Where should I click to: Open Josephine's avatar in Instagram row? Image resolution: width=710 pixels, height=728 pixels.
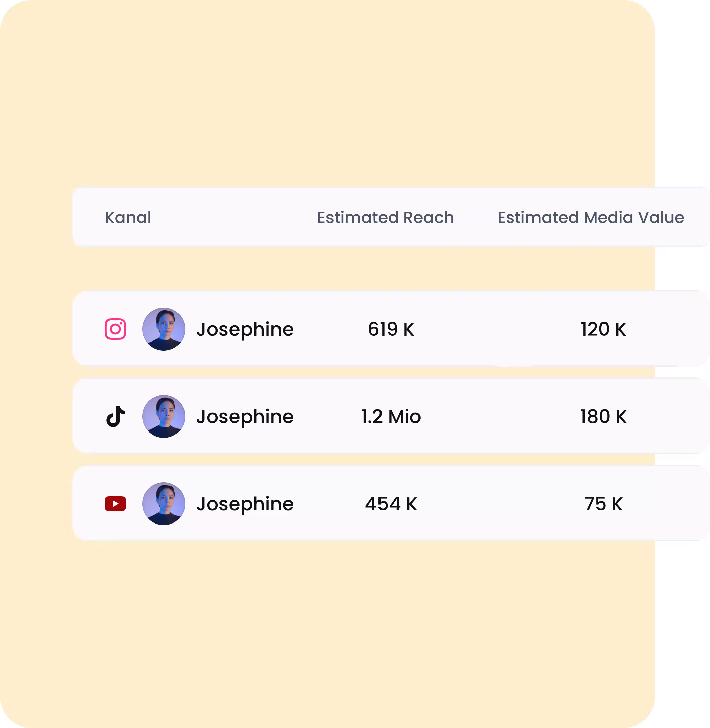click(x=164, y=329)
